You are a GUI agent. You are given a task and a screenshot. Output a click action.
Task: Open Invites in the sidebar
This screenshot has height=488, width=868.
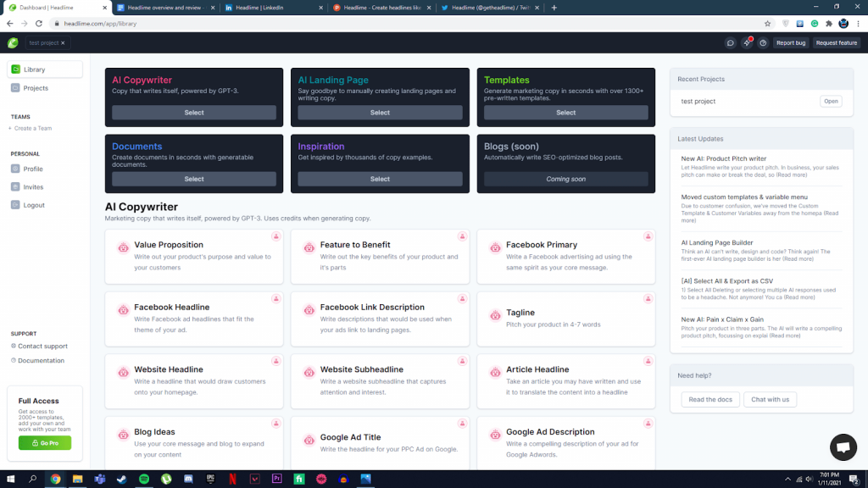click(27, 187)
